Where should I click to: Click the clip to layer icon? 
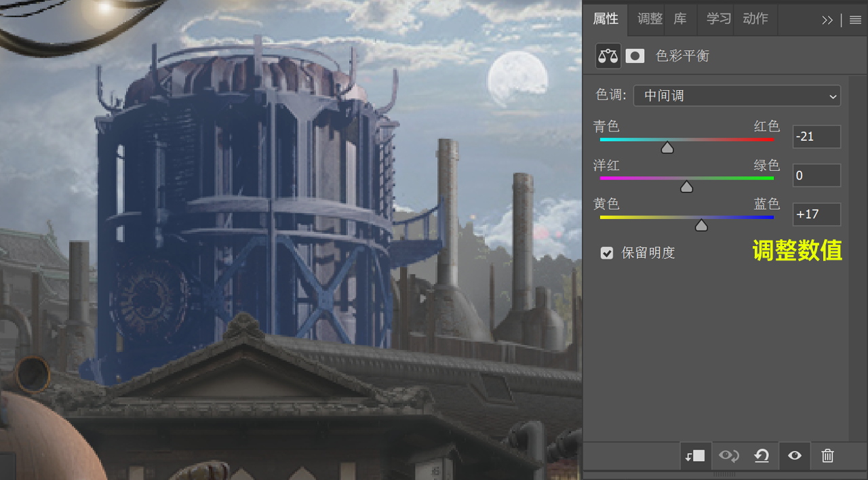695,456
